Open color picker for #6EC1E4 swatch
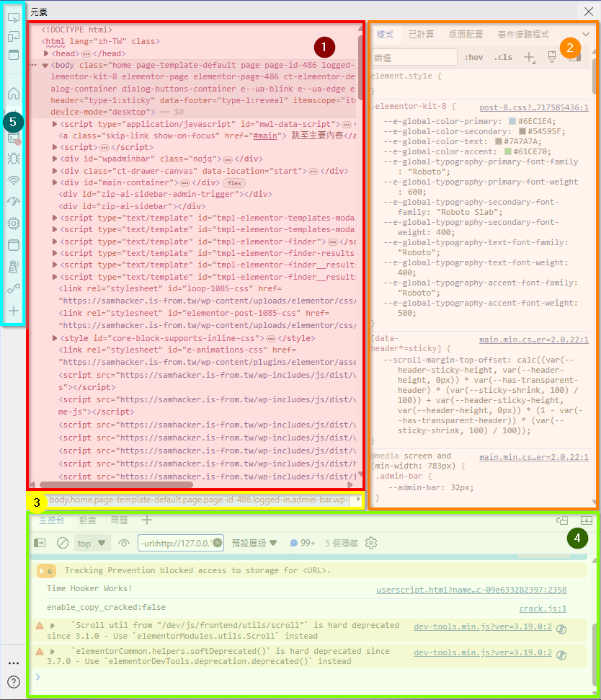Viewport: 601px width, 700px height. tap(512, 121)
